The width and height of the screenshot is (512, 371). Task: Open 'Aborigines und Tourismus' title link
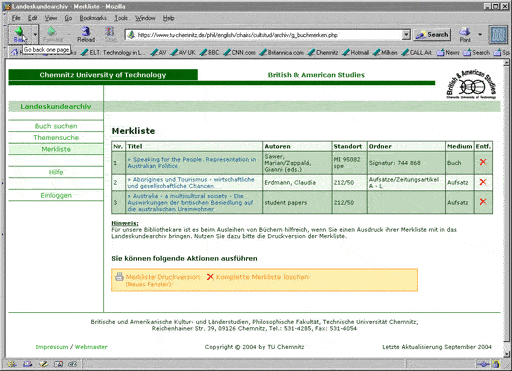click(x=191, y=183)
